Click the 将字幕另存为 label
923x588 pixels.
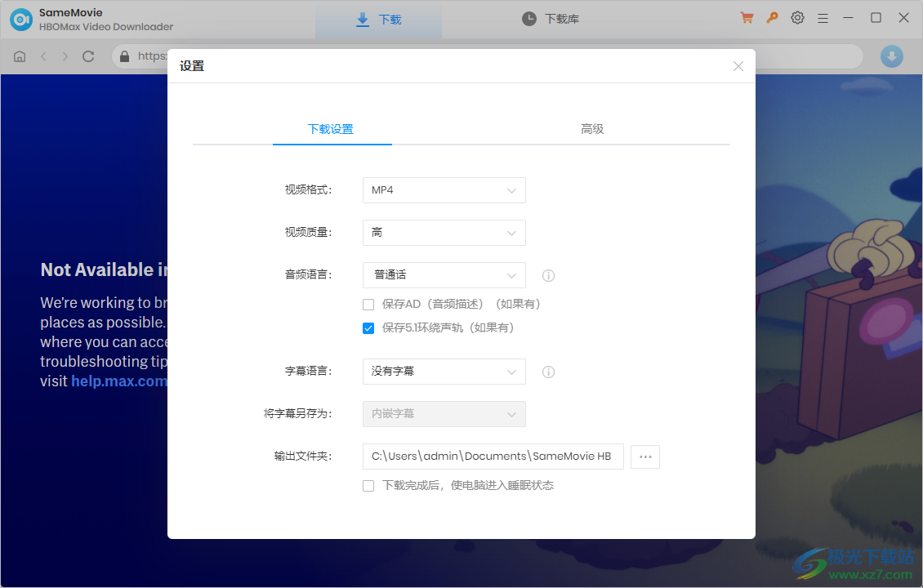(298, 414)
